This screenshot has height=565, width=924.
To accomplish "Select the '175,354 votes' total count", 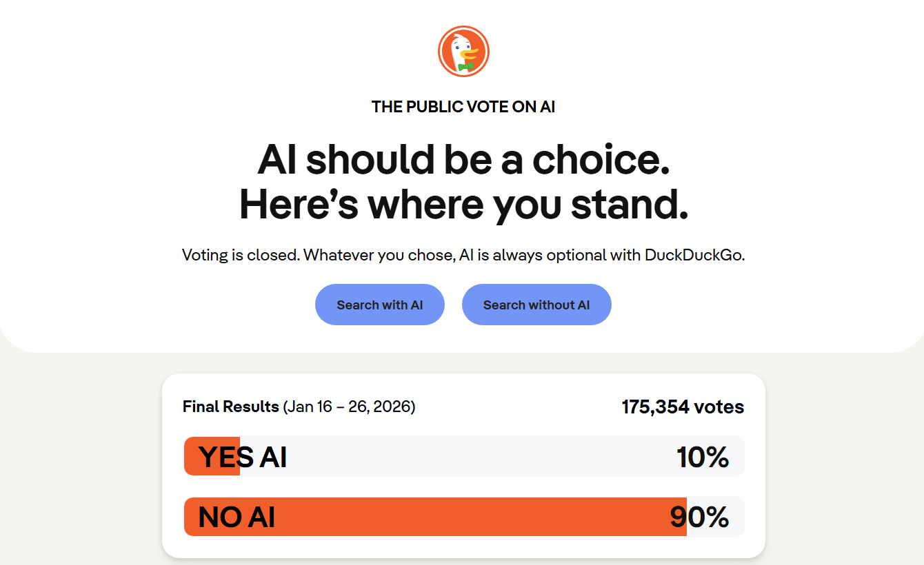I will click(682, 407).
